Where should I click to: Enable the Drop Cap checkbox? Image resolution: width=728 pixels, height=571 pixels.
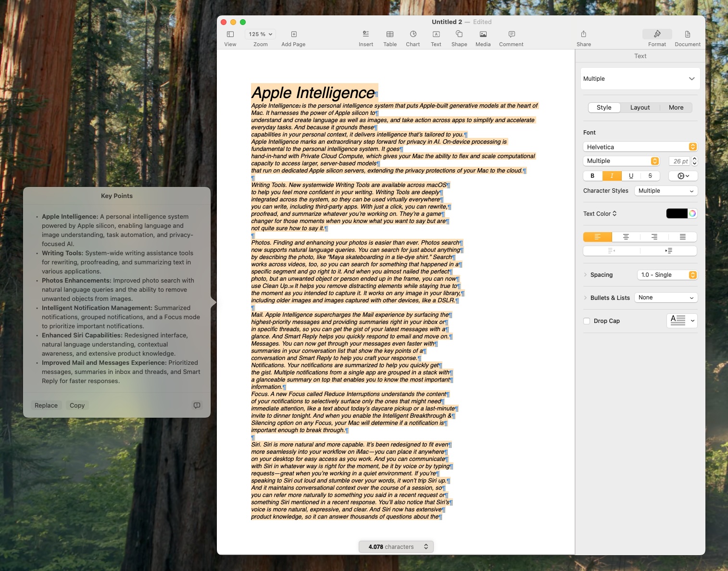tap(587, 321)
